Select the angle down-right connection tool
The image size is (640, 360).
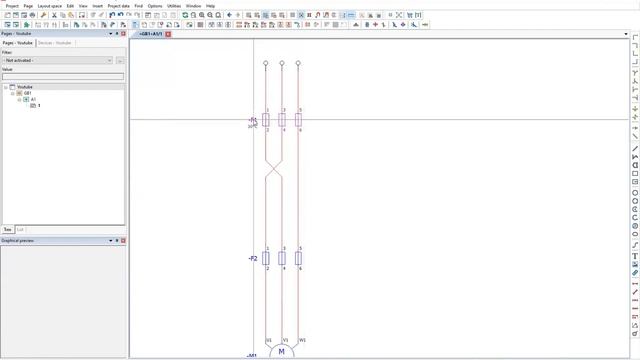pos(635,38)
